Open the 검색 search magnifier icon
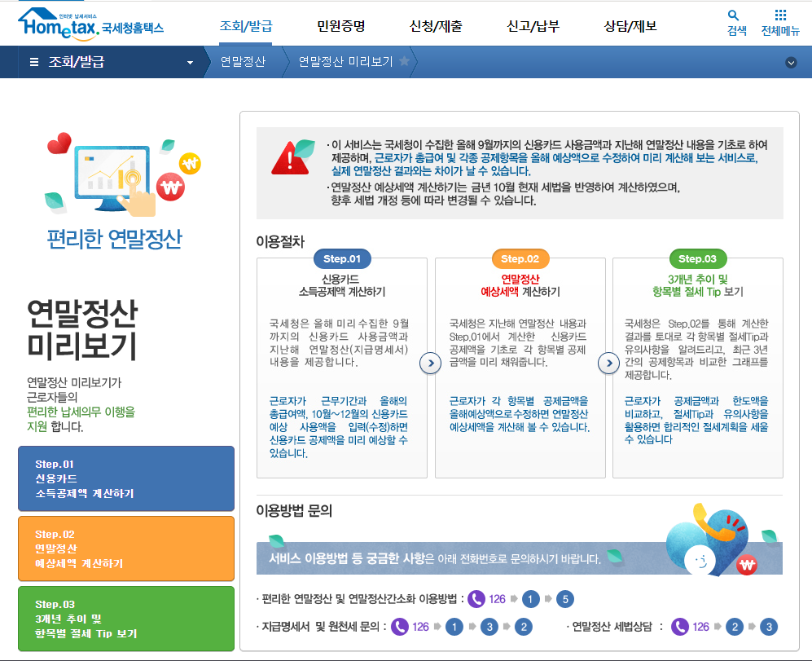 tap(733, 15)
